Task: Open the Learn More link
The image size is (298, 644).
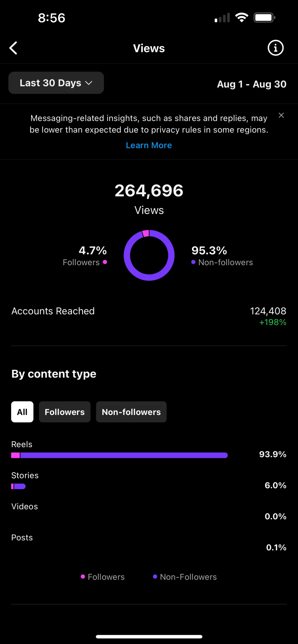Action: coord(149,145)
